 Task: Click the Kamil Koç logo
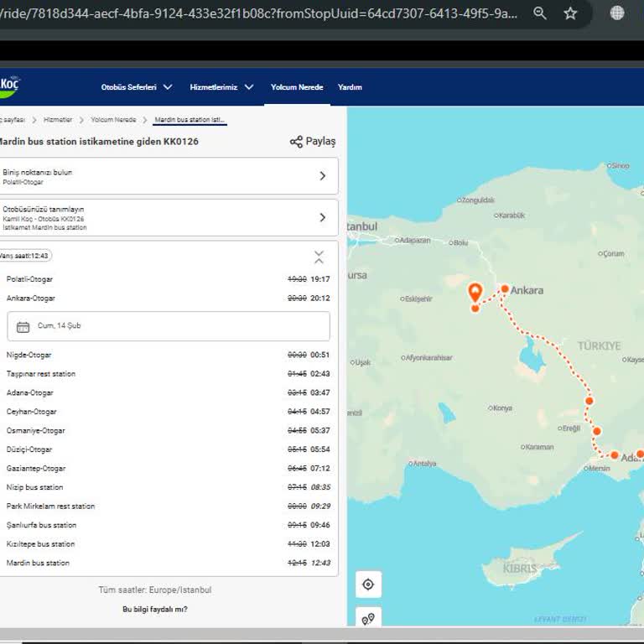10,86
